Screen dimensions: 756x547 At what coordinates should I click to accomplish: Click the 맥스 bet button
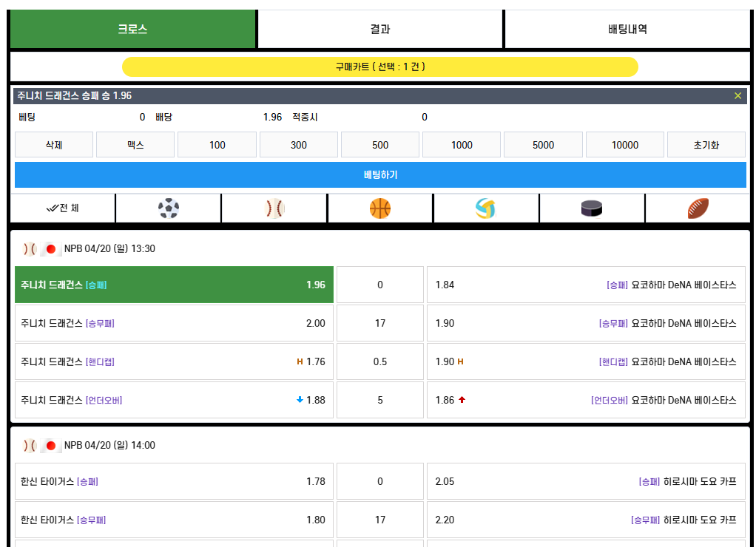135,145
